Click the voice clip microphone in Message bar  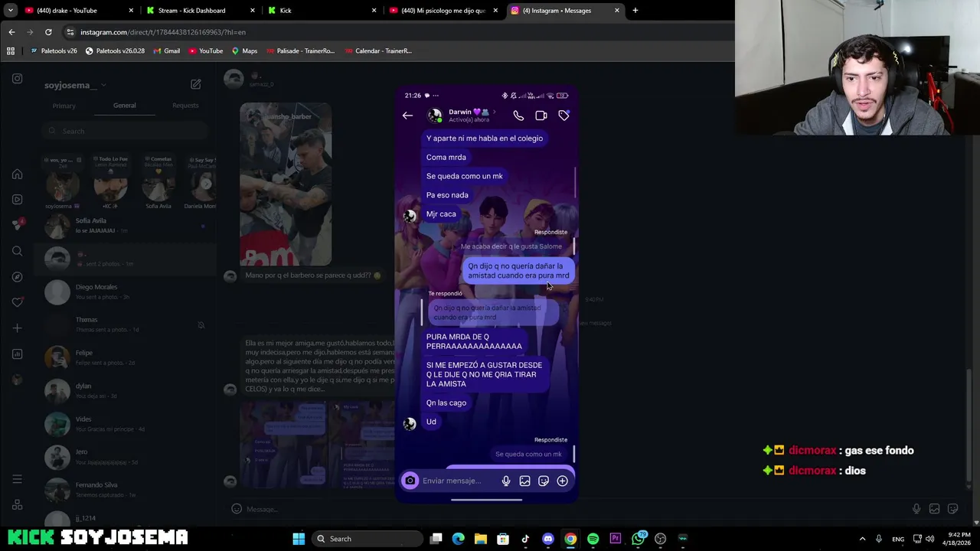pos(916,509)
